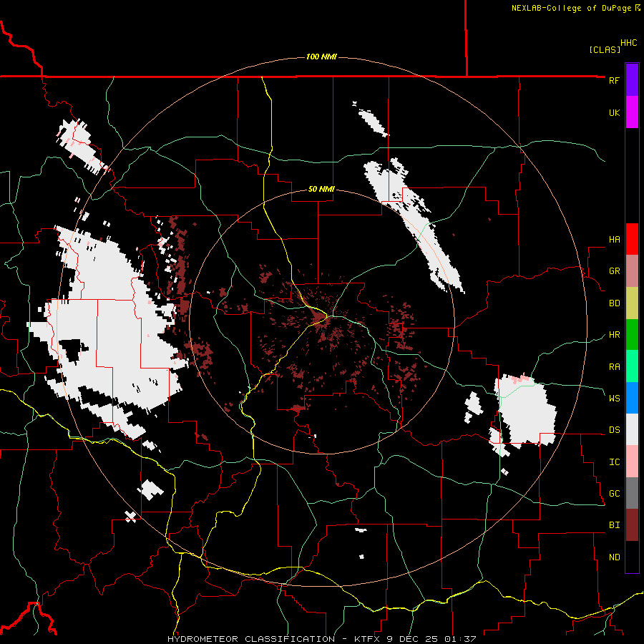Click the BD legend label
The image size is (644, 644).
click(614, 303)
